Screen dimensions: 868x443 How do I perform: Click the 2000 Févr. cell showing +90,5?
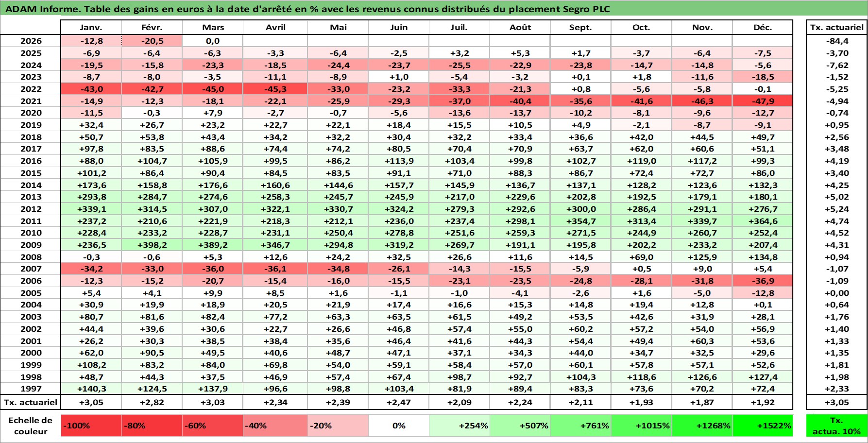pyautogui.click(x=152, y=353)
